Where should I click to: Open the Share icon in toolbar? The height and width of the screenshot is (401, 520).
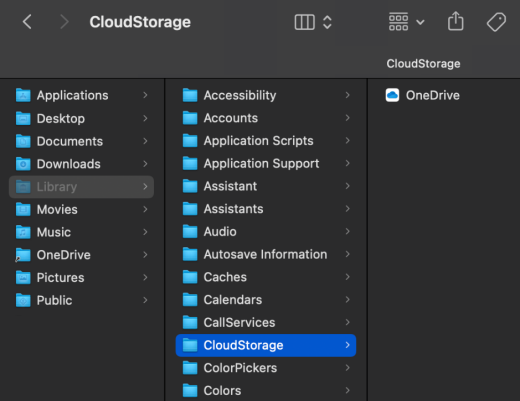pos(455,21)
